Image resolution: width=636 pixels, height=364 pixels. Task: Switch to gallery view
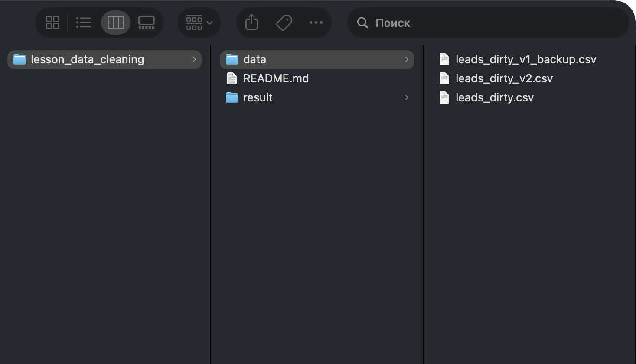click(x=146, y=23)
